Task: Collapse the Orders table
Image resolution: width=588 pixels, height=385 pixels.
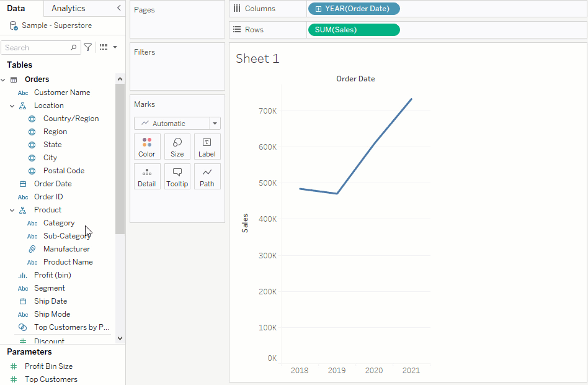Action: point(3,79)
